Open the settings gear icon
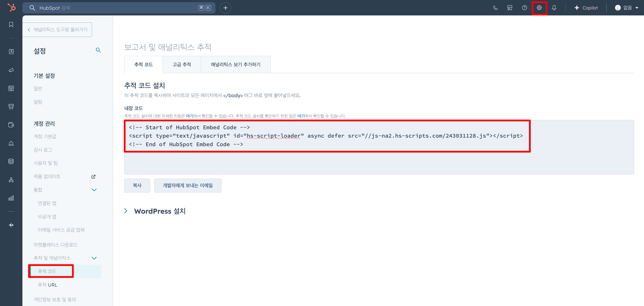Screen dimensions: 644x306 539,8
